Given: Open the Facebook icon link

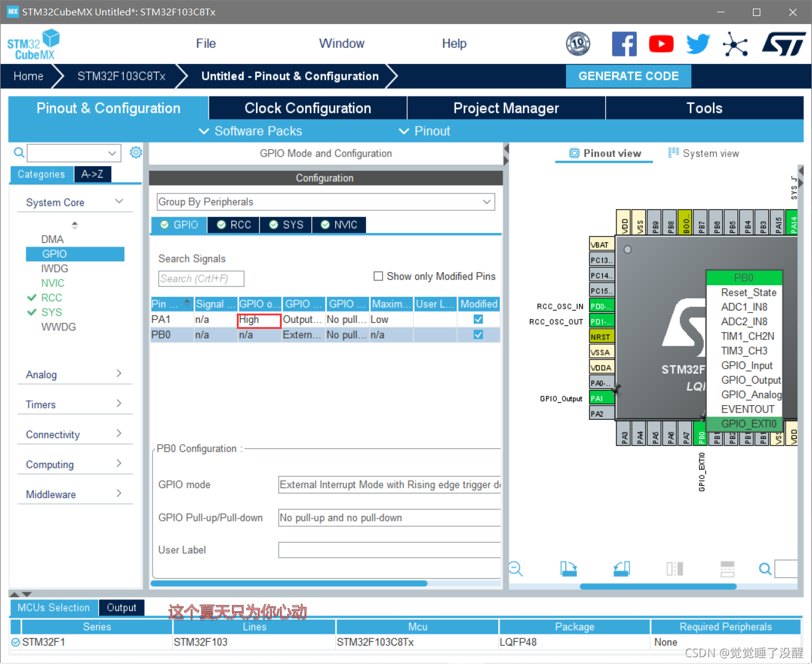Looking at the screenshot, I should pos(624,44).
